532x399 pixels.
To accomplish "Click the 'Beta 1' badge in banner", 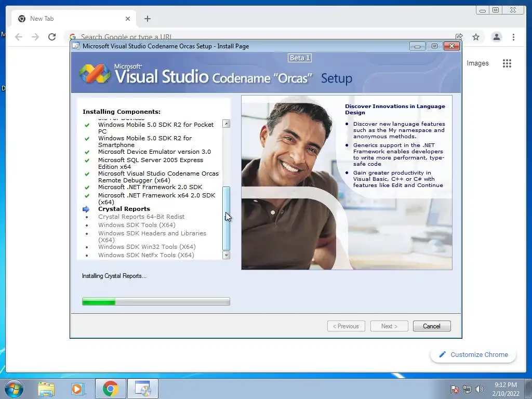I will [x=300, y=58].
